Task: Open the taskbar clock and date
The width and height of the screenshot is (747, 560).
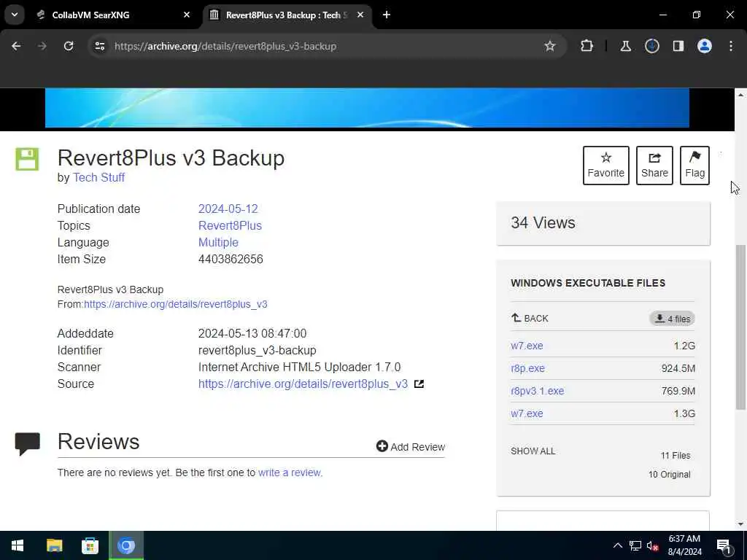Action: pyautogui.click(x=684, y=545)
